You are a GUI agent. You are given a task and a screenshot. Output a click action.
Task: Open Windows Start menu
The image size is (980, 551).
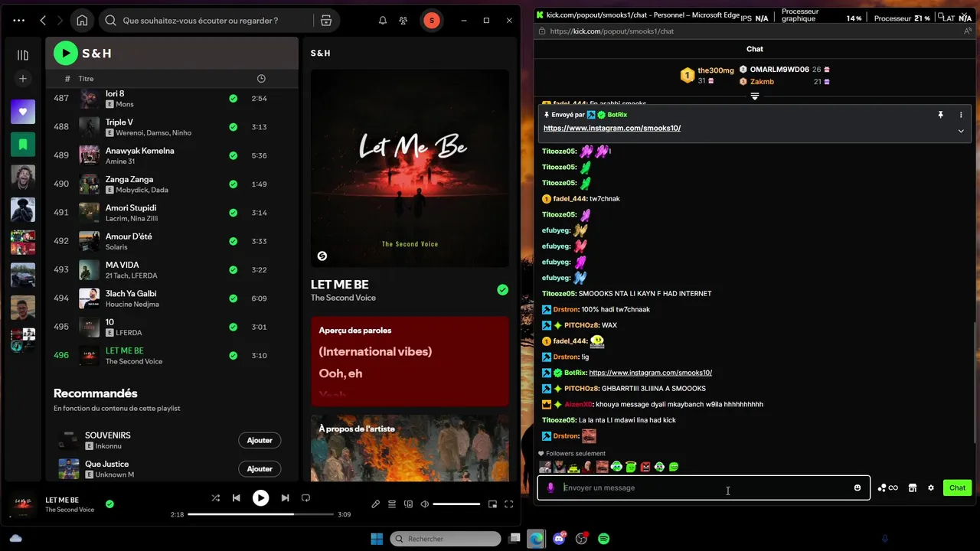point(377,539)
